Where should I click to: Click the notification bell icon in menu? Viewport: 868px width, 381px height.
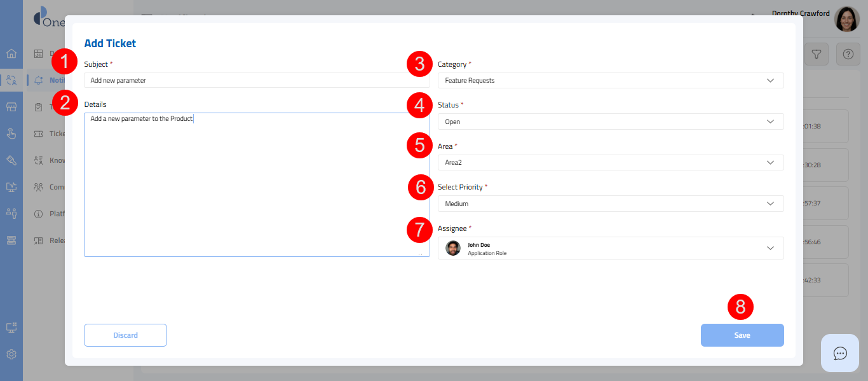pos(39,80)
